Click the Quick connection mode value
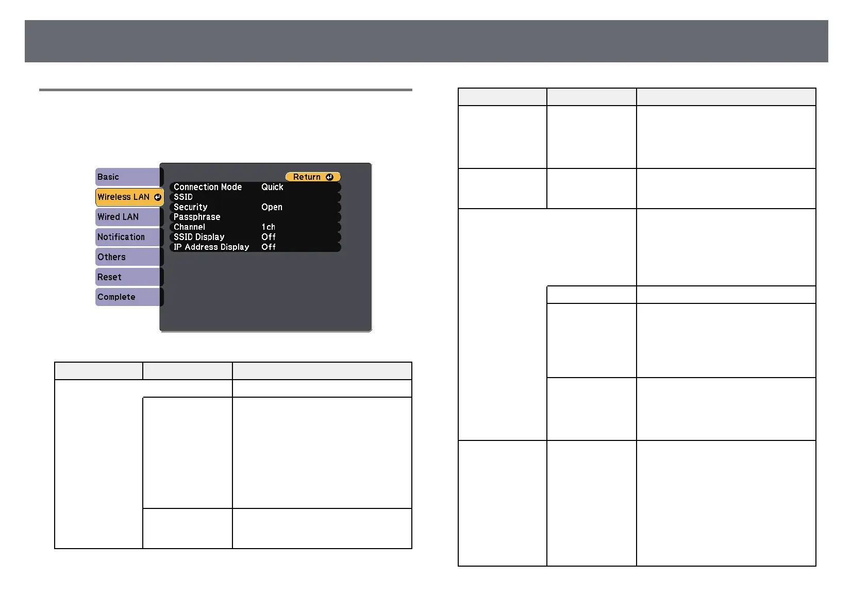This screenshot has height=613, width=868. 272,187
